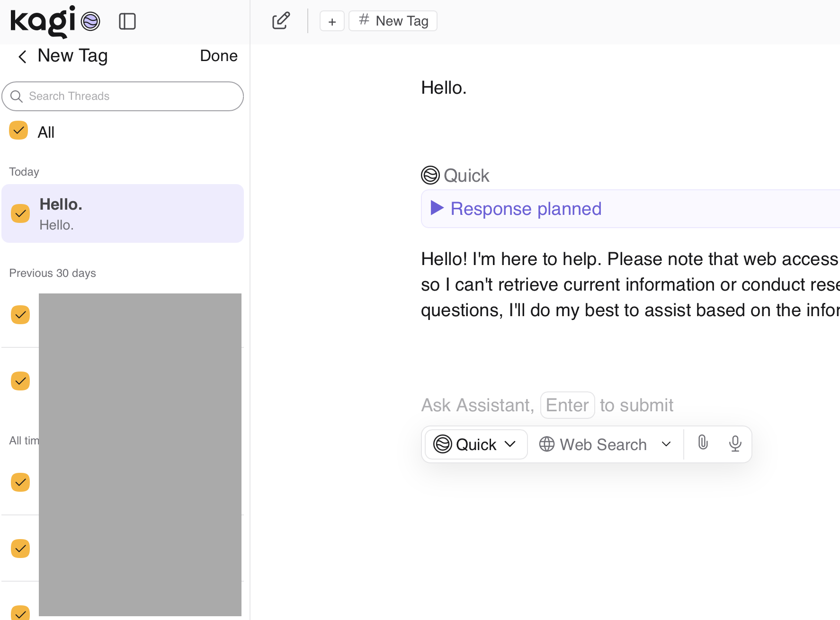Toggle the sidebar panel icon
Image resolution: width=840 pixels, height=620 pixels.
click(x=127, y=21)
